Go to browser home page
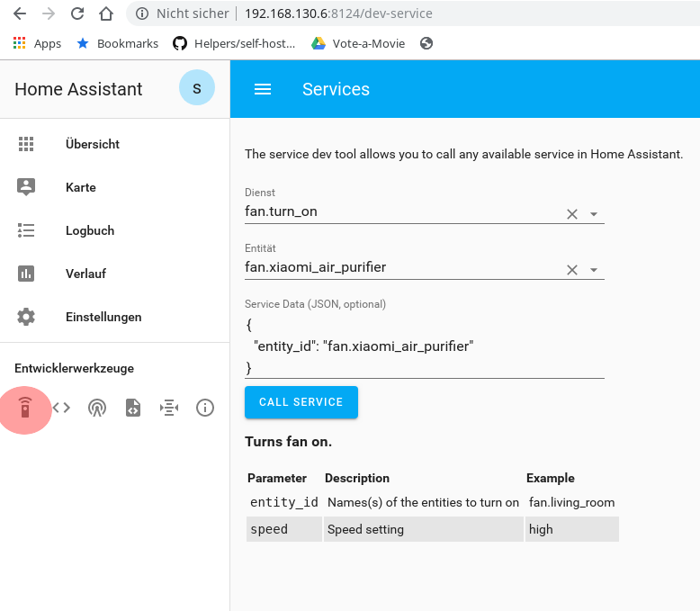 point(106,13)
